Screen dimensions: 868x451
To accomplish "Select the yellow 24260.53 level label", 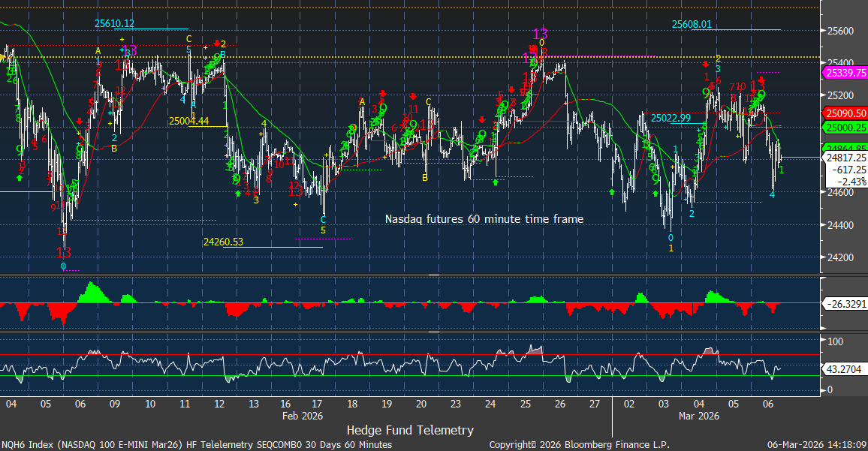I will click(x=223, y=242).
